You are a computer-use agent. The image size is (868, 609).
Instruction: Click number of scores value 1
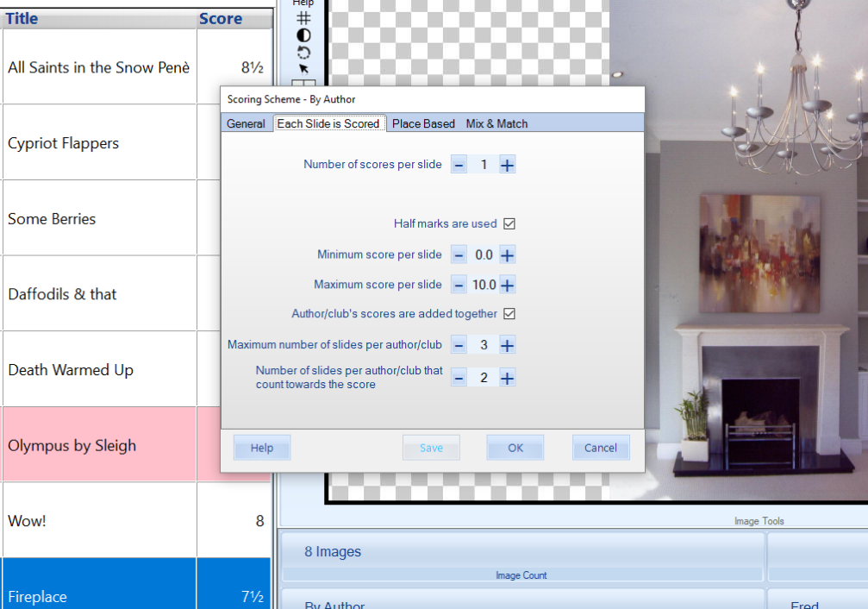(x=484, y=165)
